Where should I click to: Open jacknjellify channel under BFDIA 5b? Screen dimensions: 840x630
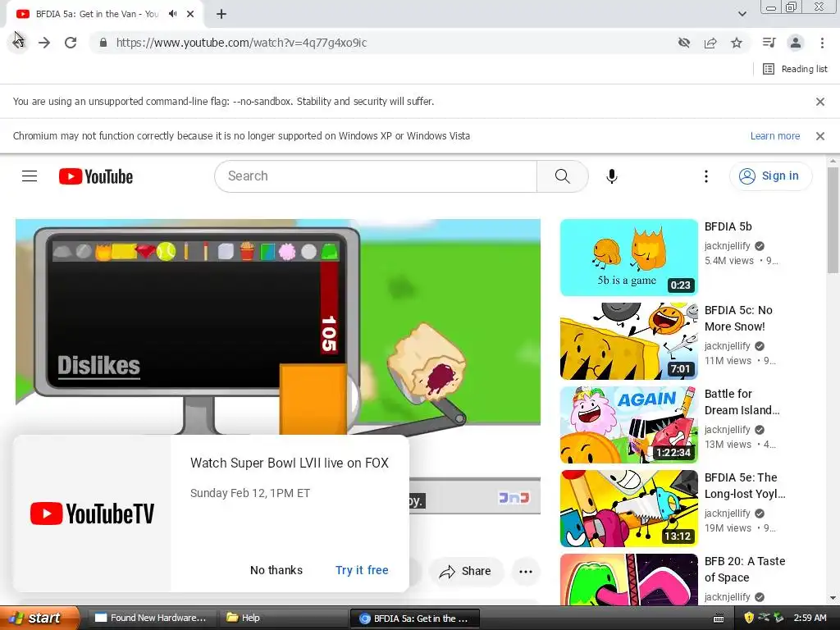(x=727, y=246)
